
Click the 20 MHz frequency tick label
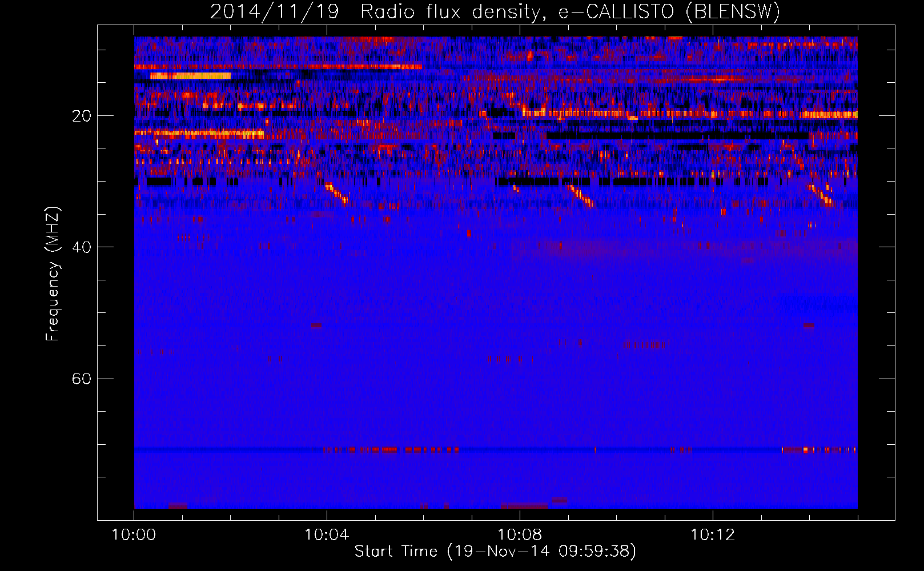pos(81,116)
